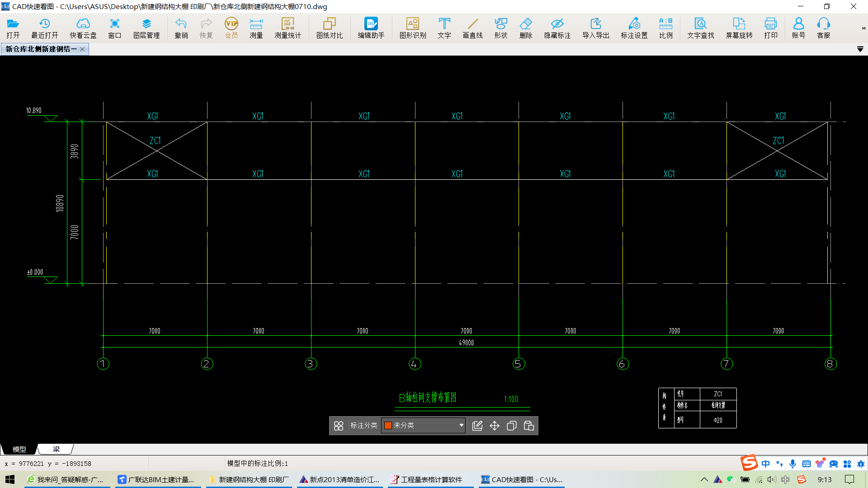
Task: Click the 撤销 undo icon
Action: click(x=181, y=28)
